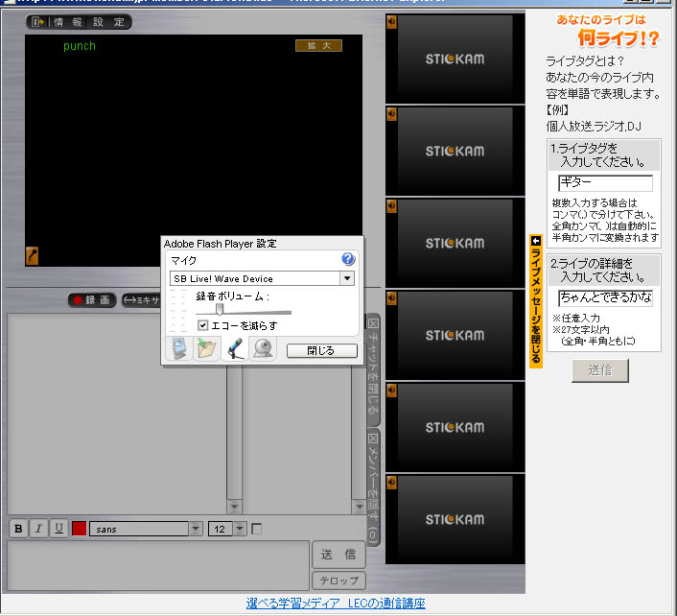The image size is (677, 616).
Task: Click the ギター live tag input field
Action: click(605, 182)
